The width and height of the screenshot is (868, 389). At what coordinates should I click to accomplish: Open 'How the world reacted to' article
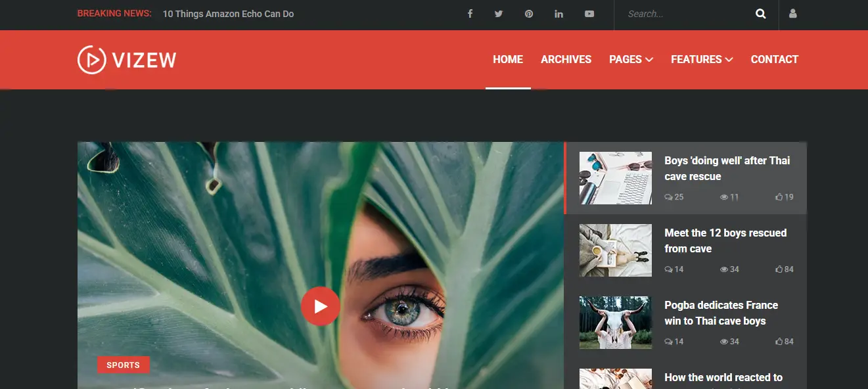(x=723, y=378)
